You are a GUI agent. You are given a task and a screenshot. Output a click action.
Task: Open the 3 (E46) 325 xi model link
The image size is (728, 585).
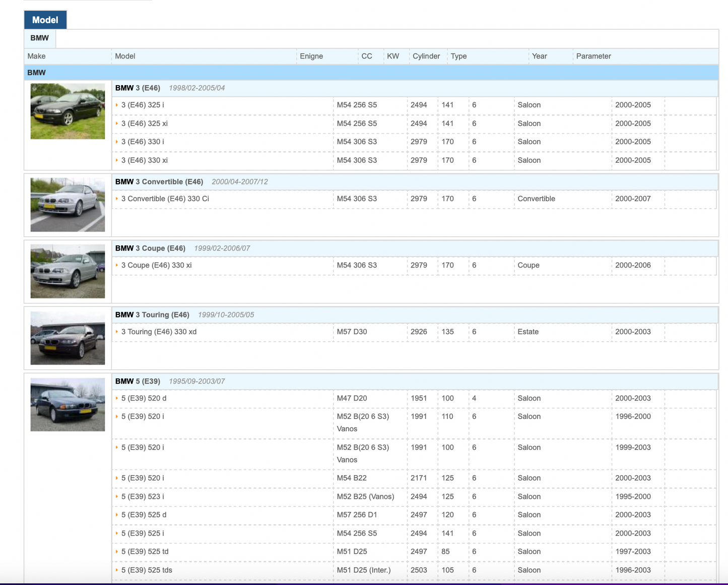pyautogui.click(x=144, y=123)
